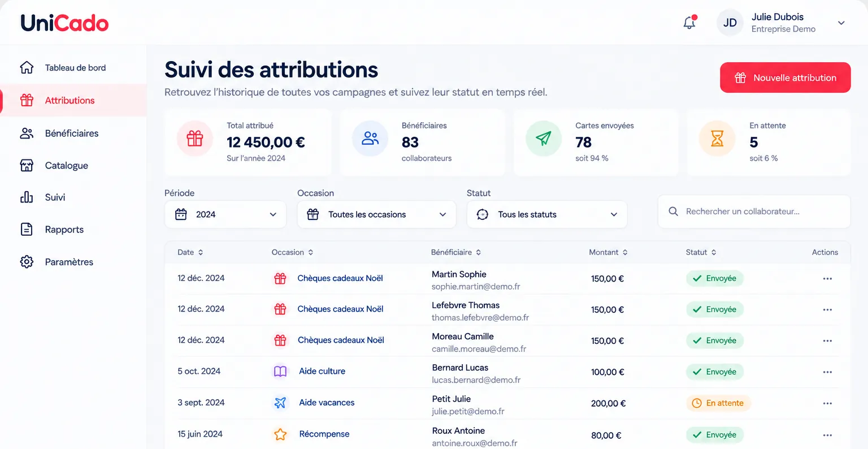Open Rapports in the sidebar
The width and height of the screenshot is (868, 449).
point(73,230)
